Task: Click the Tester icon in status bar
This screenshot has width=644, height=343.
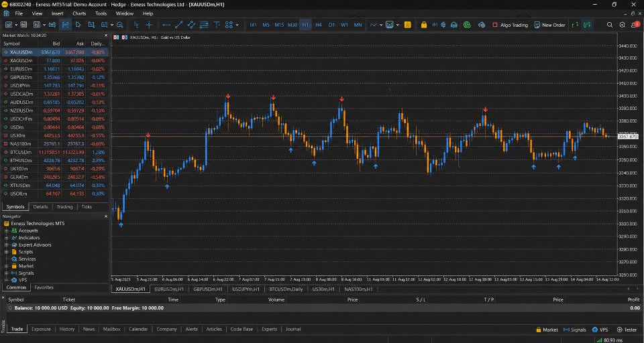Action: pyautogui.click(x=627, y=330)
